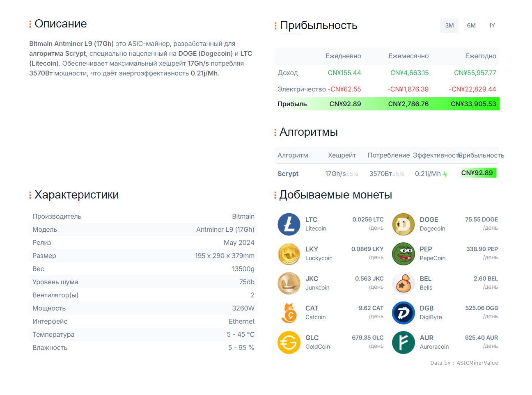Open the PEP coin name link

pos(426,249)
